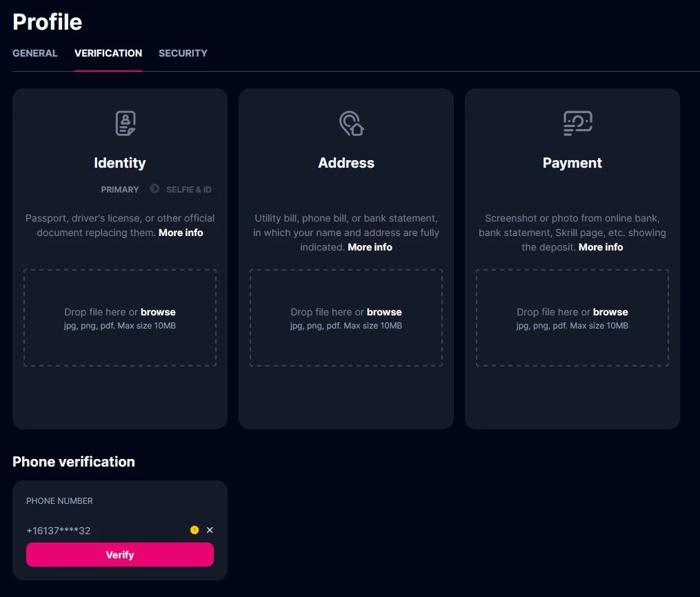Open the General profile tab
This screenshot has width=700, height=597.
pyautogui.click(x=34, y=53)
